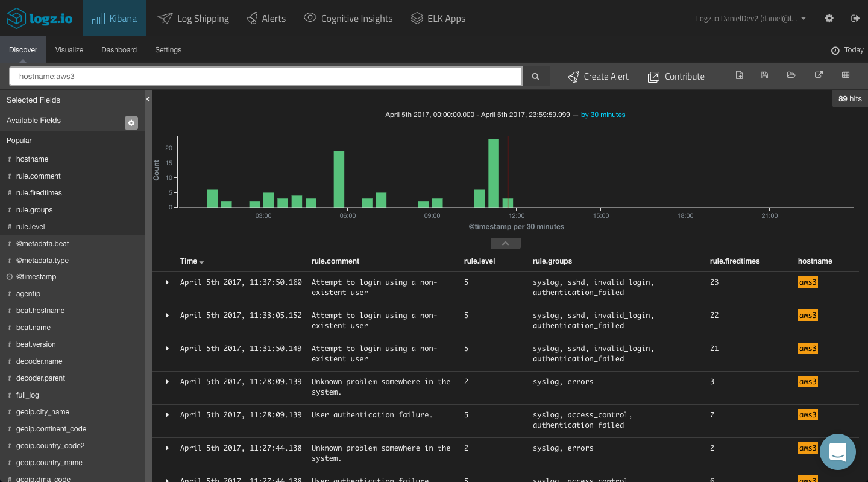
Task: Open the settings gear in top bar
Action: (829, 19)
